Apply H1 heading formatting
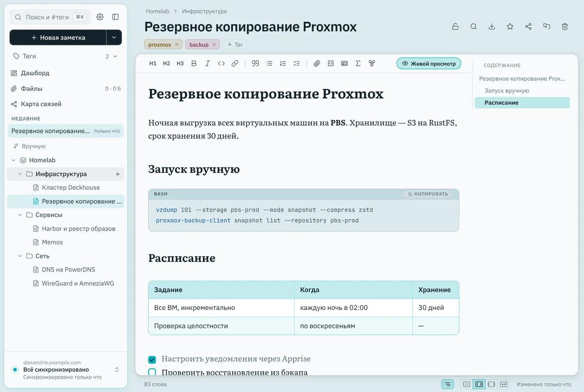The height and width of the screenshot is (392, 584). point(153,63)
